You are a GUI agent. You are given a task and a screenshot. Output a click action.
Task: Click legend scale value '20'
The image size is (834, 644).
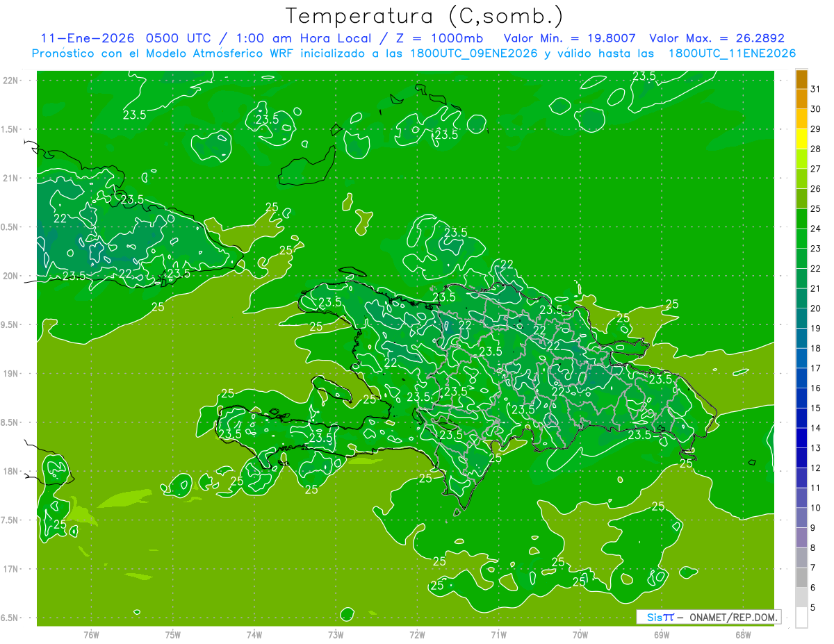point(815,308)
